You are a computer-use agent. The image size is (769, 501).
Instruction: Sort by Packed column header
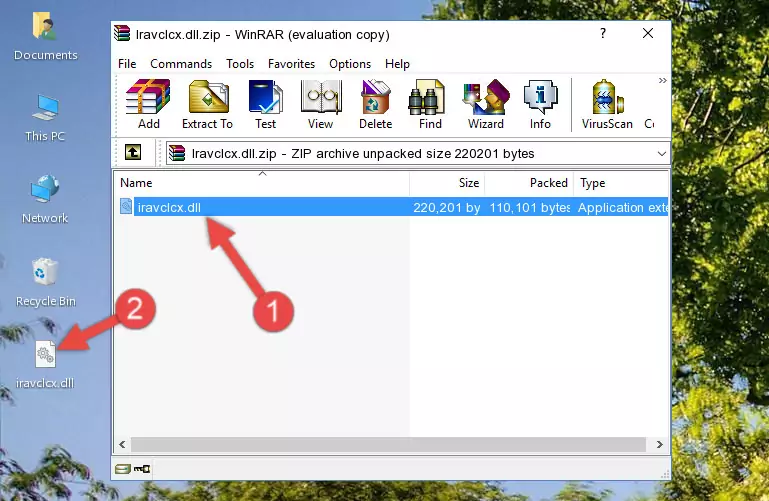pyautogui.click(x=529, y=183)
